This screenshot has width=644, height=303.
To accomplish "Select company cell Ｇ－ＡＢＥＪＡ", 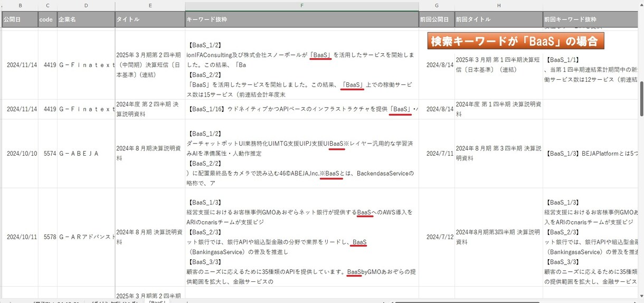I will (86, 154).
